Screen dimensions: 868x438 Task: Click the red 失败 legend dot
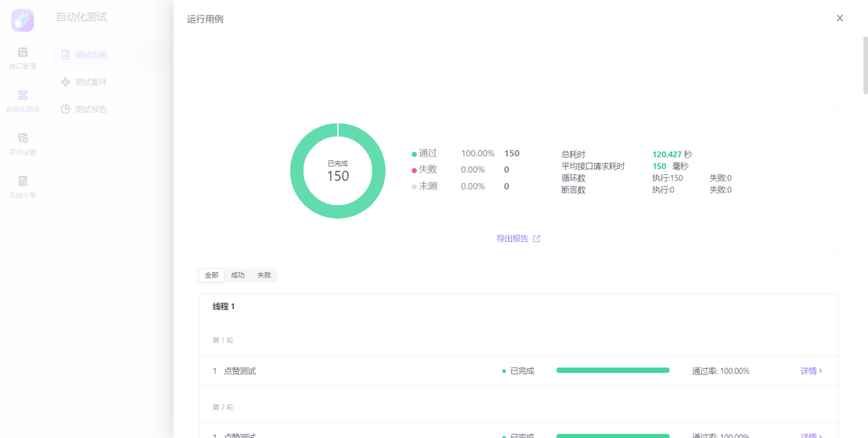pyautogui.click(x=414, y=171)
